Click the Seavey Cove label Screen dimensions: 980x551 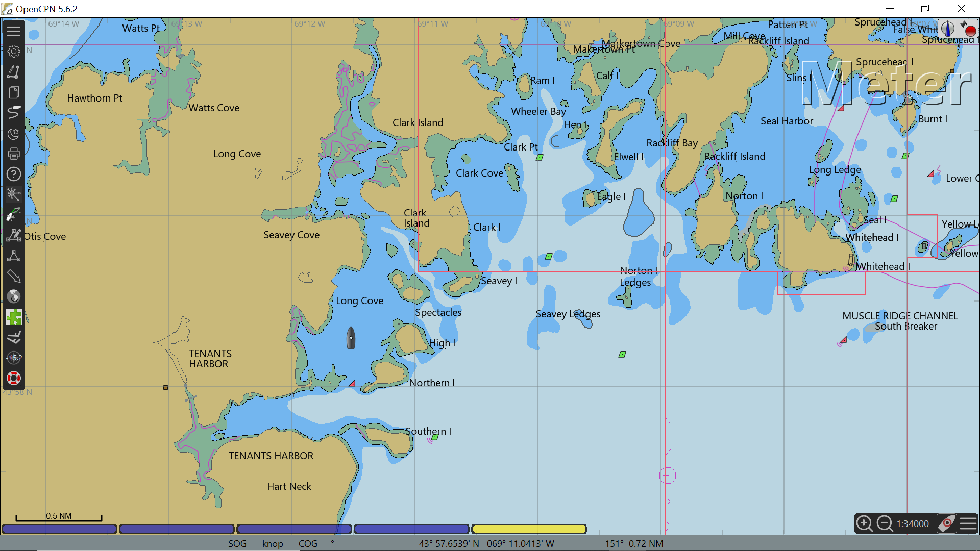click(291, 235)
